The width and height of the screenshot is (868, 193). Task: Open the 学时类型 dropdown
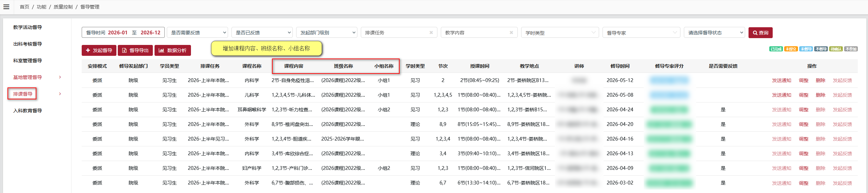pyautogui.click(x=560, y=33)
